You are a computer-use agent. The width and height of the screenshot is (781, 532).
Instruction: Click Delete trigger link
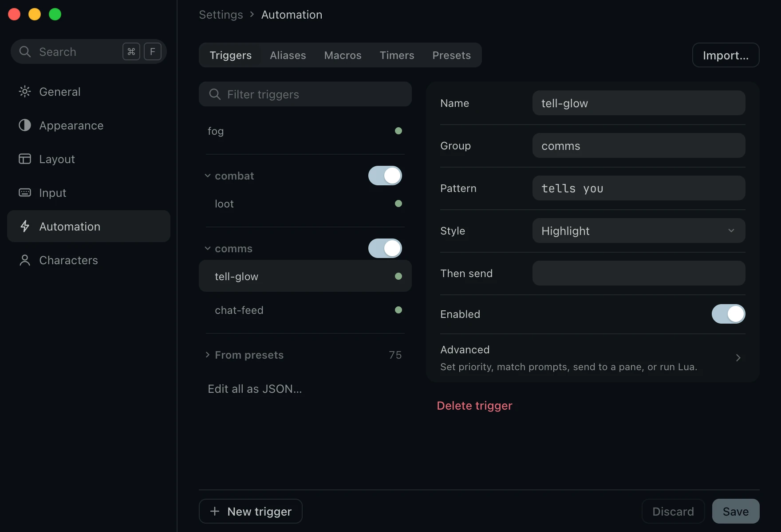point(474,406)
